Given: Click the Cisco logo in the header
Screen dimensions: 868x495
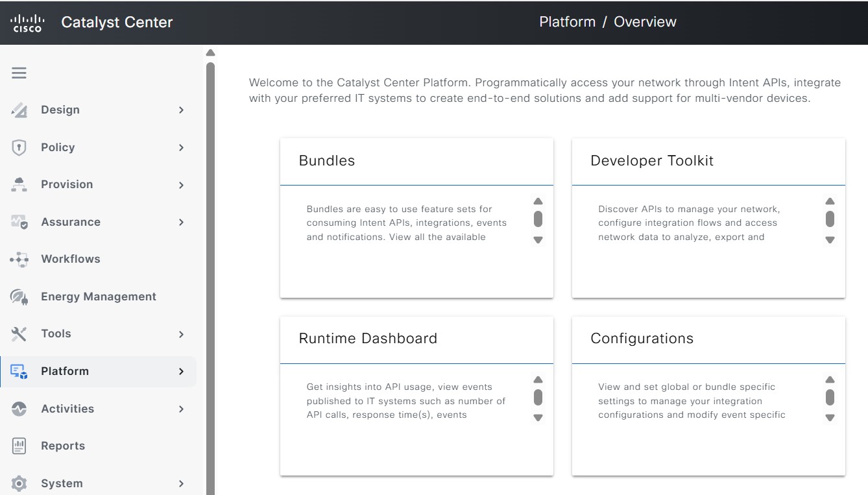Looking at the screenshot, I should coord(27,21).
